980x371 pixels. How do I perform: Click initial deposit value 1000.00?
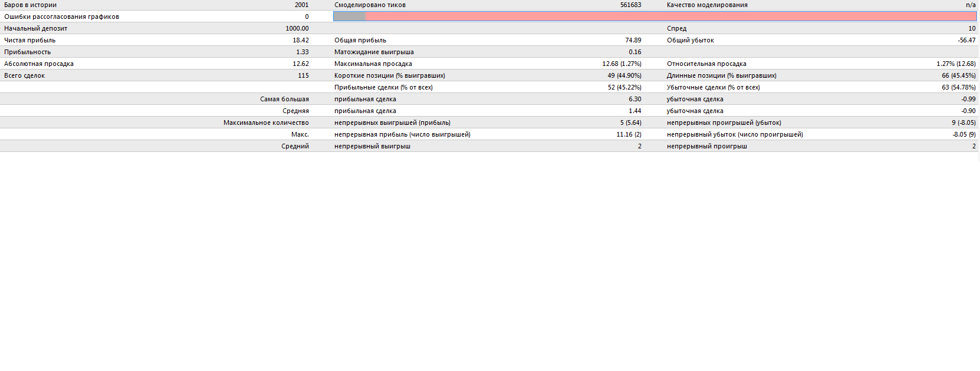297,28
